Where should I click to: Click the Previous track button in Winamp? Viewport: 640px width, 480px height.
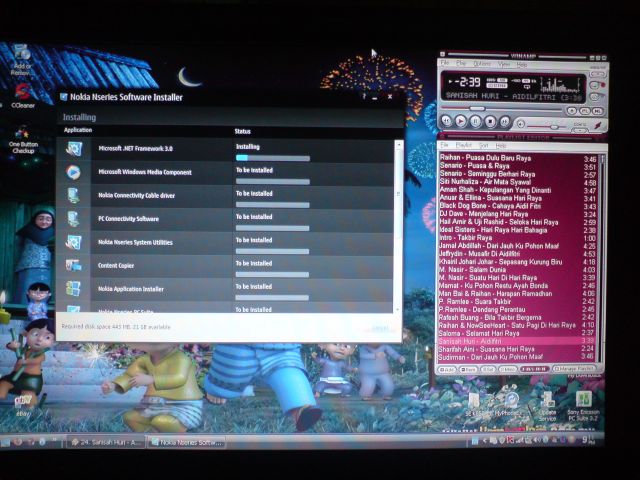[x=446, y=121]
